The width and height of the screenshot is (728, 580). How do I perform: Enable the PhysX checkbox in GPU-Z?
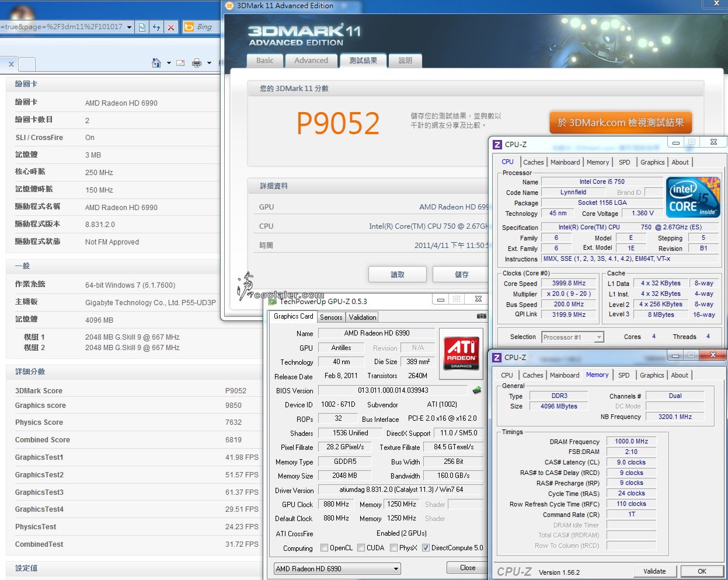pyautogui.click(x=394, y=548)
